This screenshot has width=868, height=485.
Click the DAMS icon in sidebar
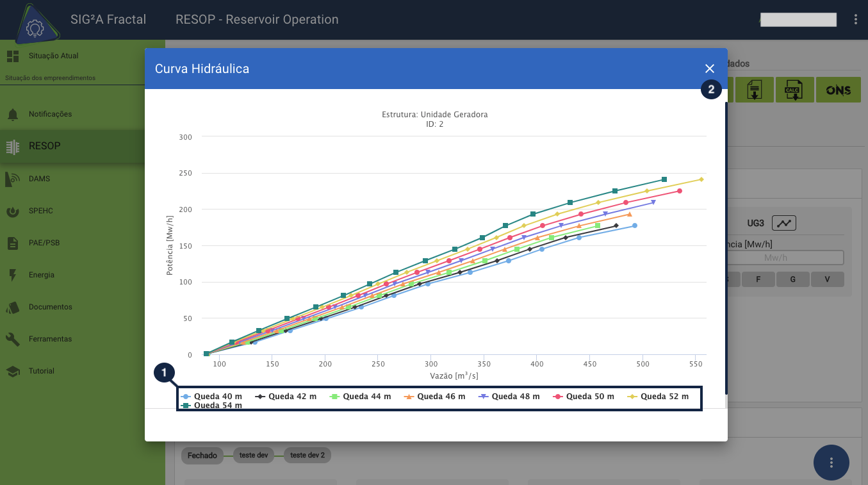click(13, 179)
